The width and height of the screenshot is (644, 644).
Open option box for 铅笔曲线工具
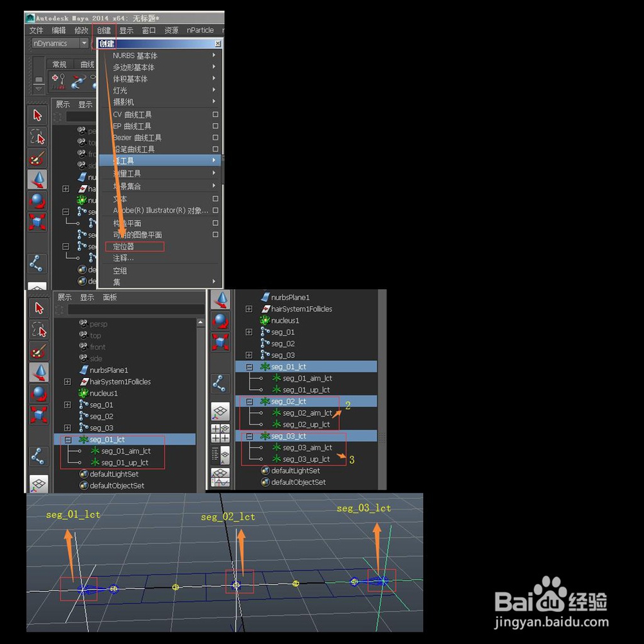click(215, 149)
